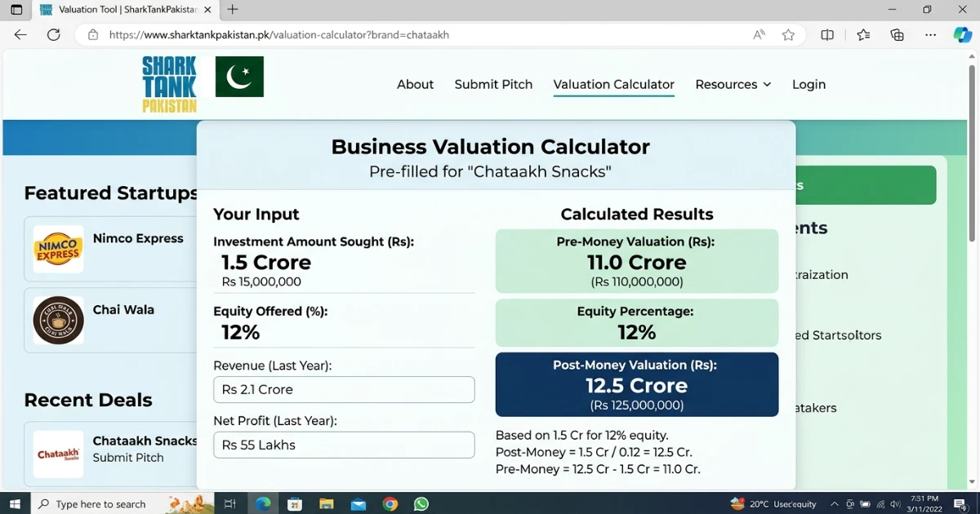Click the Pakistan flag image

click(239, 77)
